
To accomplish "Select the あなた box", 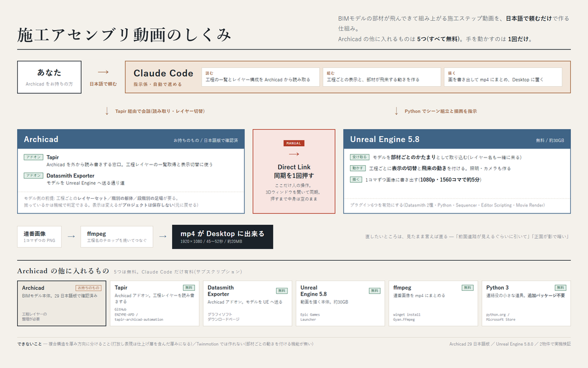I will click(49, 77).
